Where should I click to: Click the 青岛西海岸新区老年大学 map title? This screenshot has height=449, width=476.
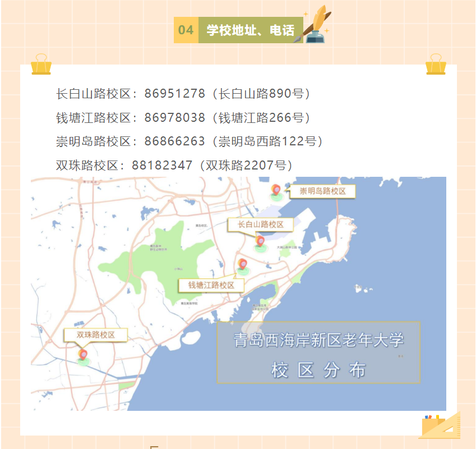pos(318,340)
